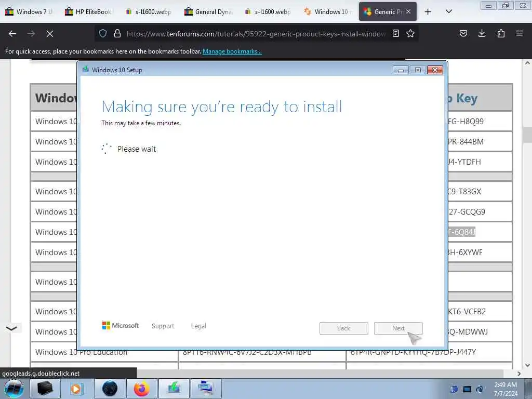The image size is (532, 399).
Task: Close the Windows 10 Setup dialog
Action: 435,70
